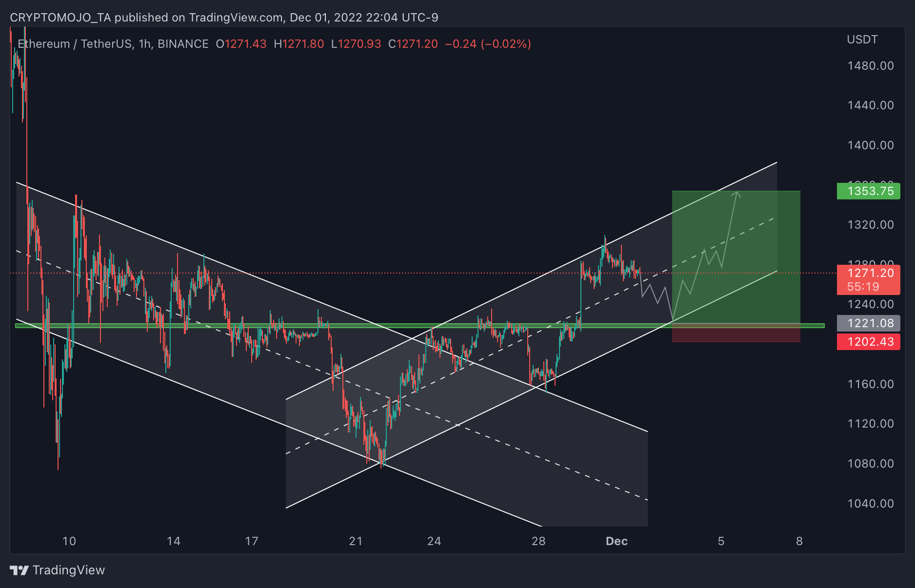Click the Dec month label on time axis
Screen dimensions: 915x588
click(617, 541)
